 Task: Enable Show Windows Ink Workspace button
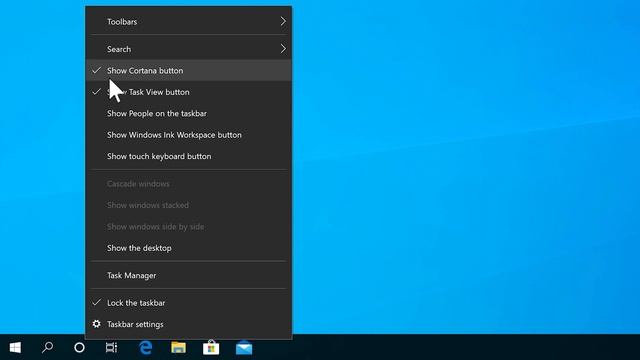click(189, 135)
